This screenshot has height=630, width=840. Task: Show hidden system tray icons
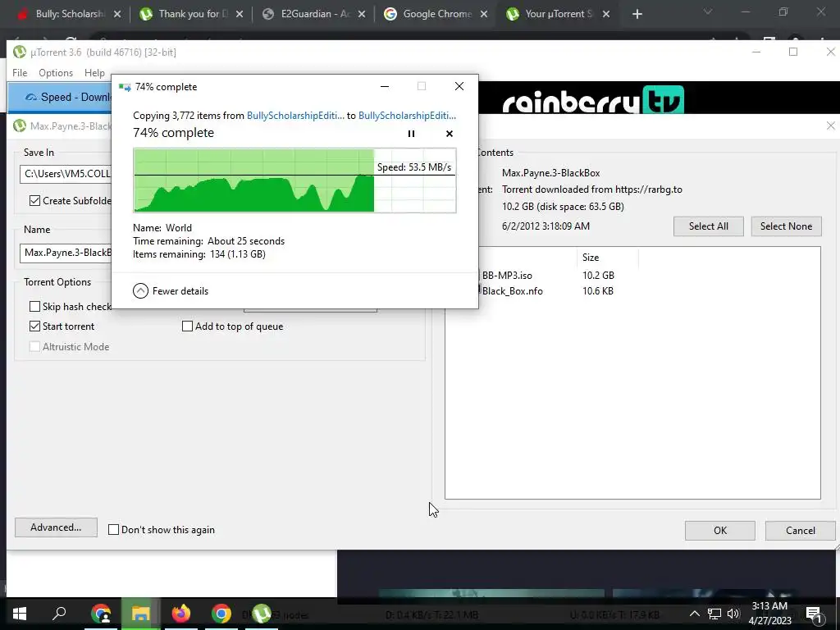[694, 614]
